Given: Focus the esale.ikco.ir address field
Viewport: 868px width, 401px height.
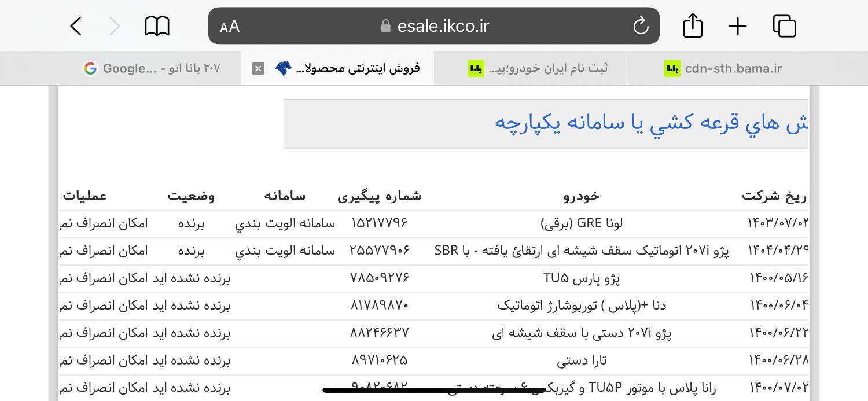Looking at the screenshot, I should tap(434, 25).
